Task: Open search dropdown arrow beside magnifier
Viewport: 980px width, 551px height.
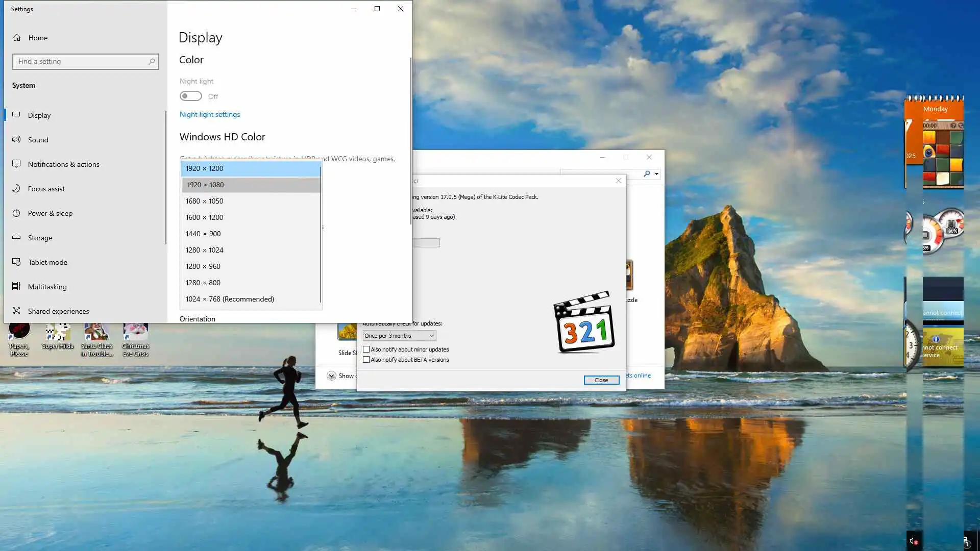Action: 656,174
